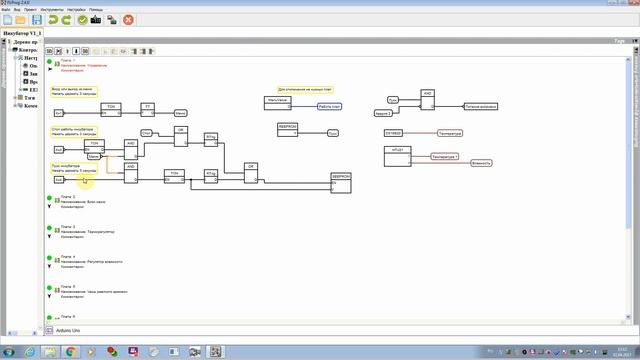The height and width of the screenshot is (360, 640).
Task: Click the Плата 5 board icon beside its title
Action: click(57, 290)
